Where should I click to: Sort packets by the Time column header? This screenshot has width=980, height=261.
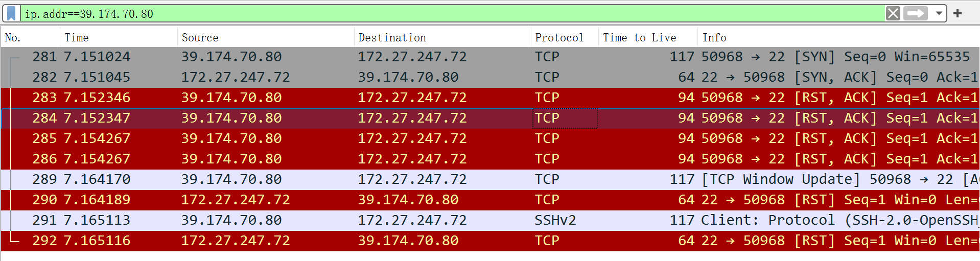[119, 37]
